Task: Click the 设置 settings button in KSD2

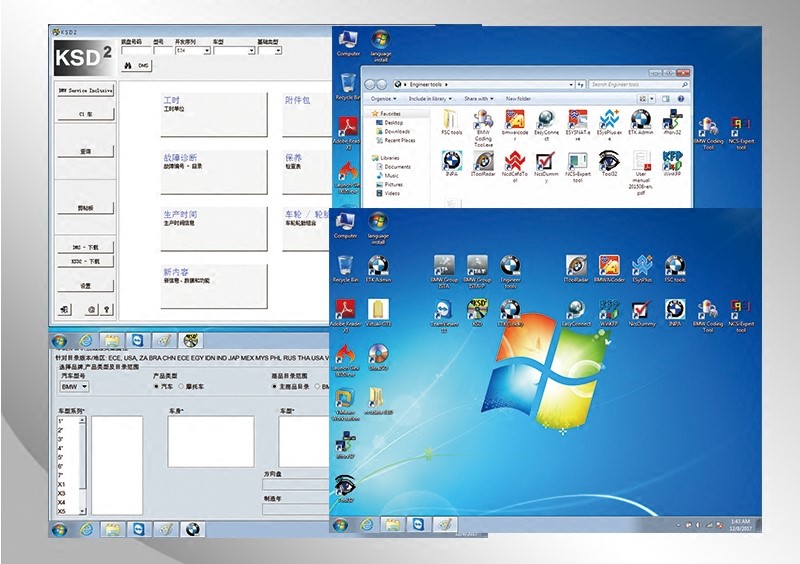Action: coord(85,286)
